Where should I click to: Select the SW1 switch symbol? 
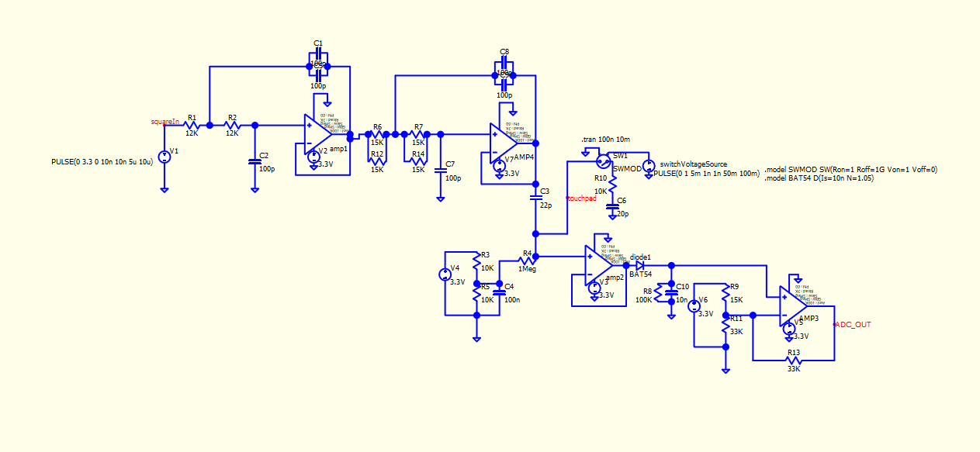click(604, 163)
